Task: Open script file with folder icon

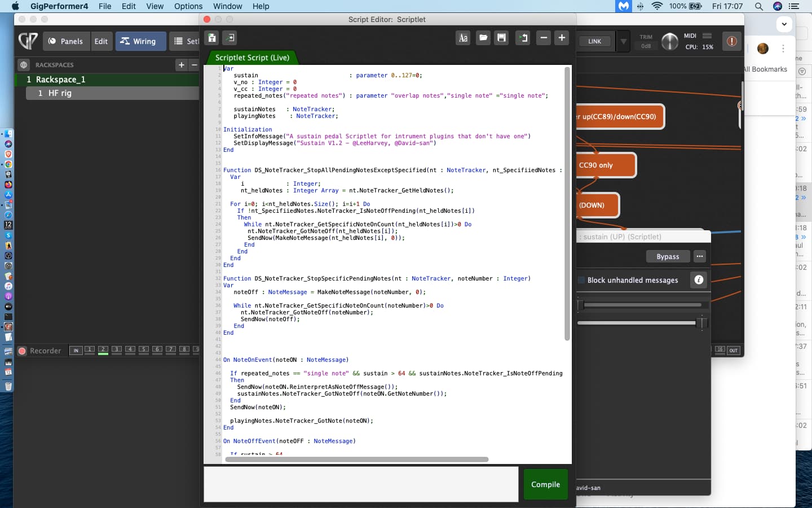Action: [x=483, y=38]
